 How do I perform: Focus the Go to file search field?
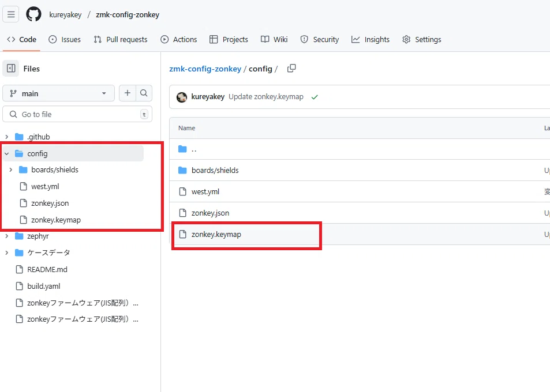tap(77, 114)
